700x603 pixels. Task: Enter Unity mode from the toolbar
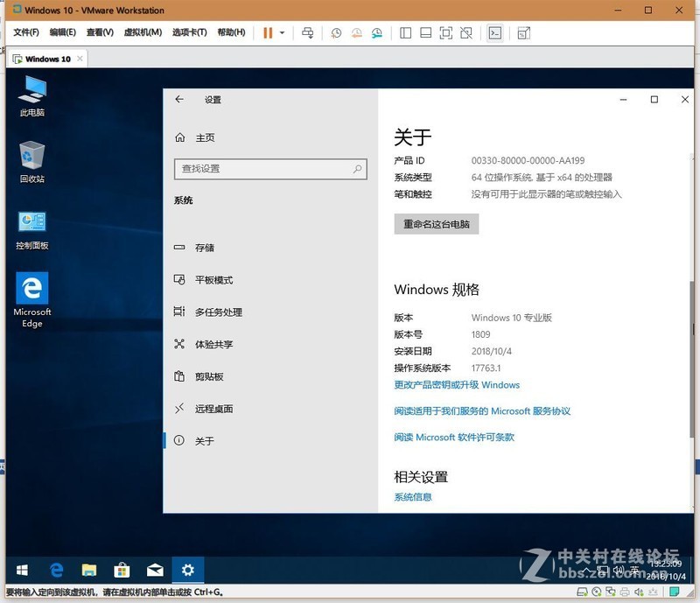465,33
